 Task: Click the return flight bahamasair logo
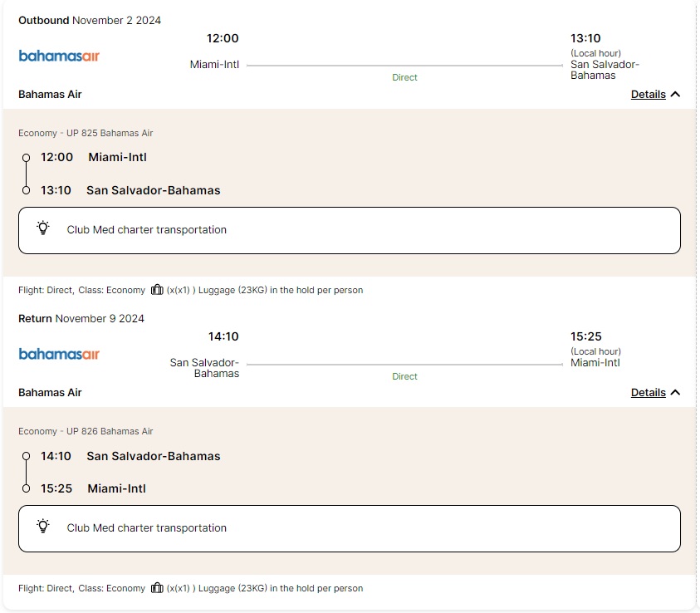[59, 354]
